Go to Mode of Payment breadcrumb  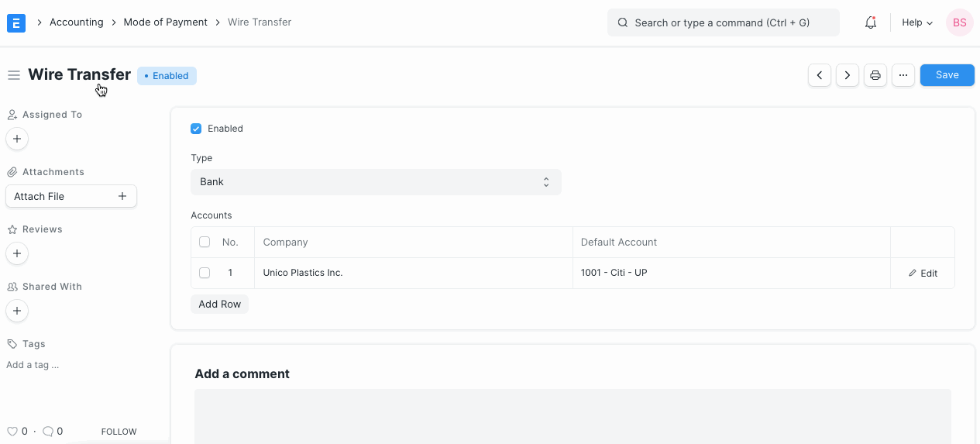tap(165, 22)
